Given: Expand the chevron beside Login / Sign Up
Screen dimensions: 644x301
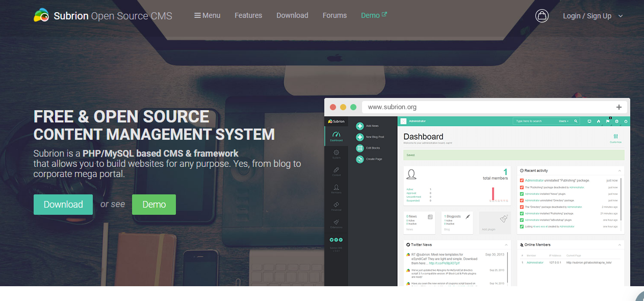Looking at the screenshot, I should click(621, 16).
